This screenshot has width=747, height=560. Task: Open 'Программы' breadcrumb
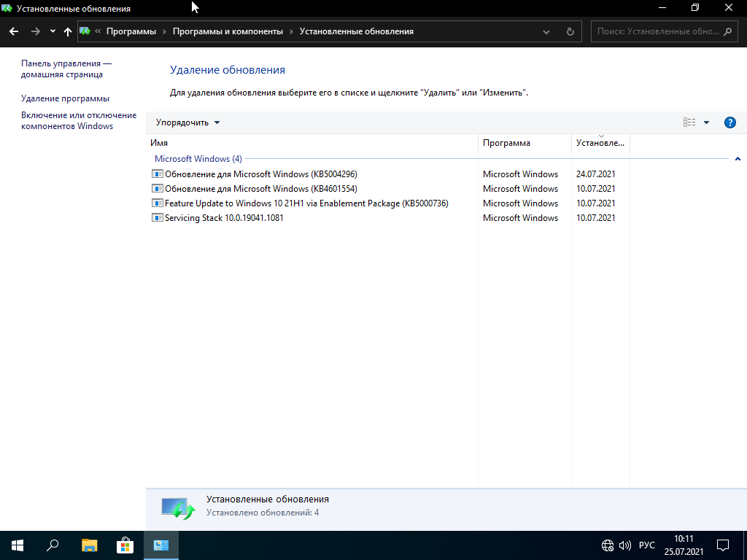click(x=131, y=31)
